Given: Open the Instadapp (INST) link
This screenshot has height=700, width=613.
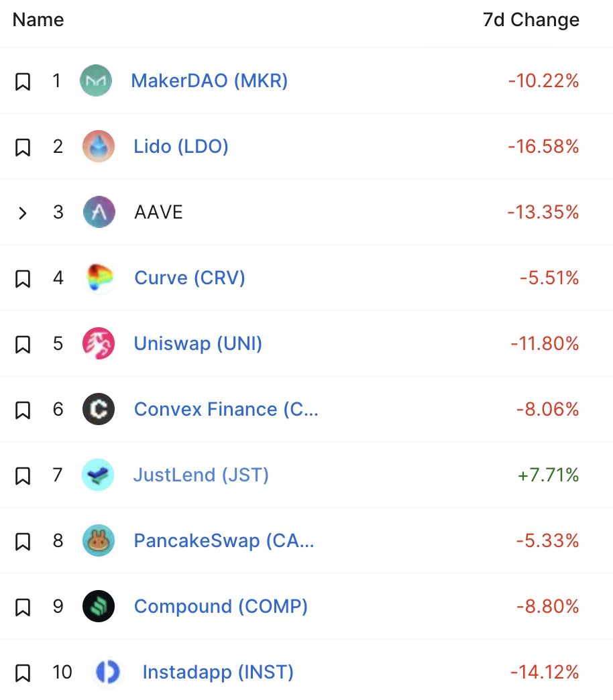Looking at the screenshot, I should (218, 672).
